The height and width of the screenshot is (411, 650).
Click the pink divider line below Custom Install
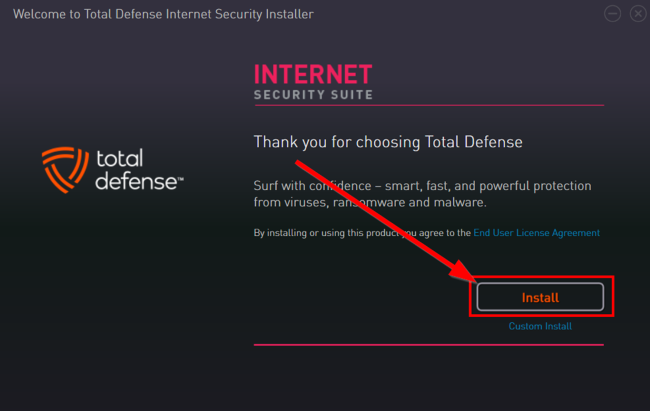(x=429, y=345)
